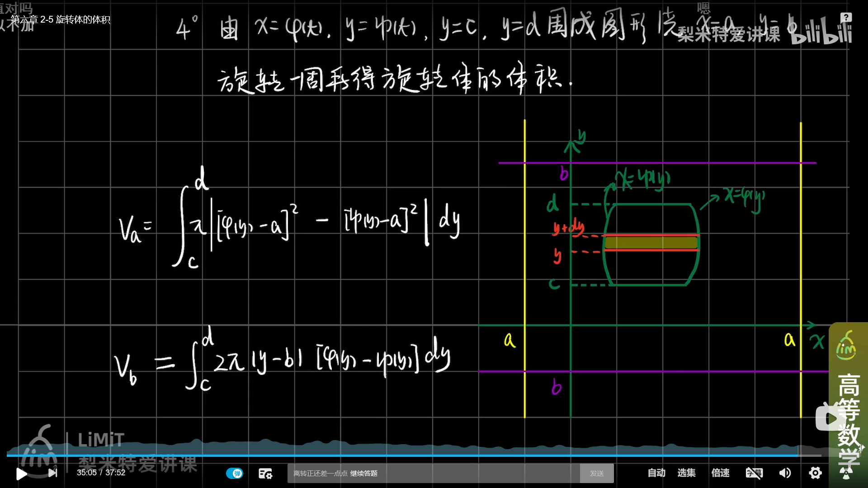
Task: Open the 自动 quality selector
Action: pos(656,473)
